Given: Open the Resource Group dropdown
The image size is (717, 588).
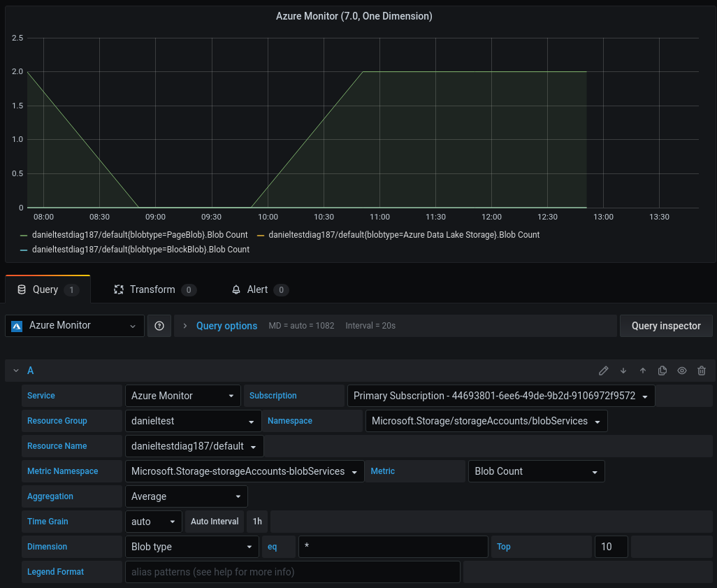Looking at the screenshot, I should tap(194, 421).
